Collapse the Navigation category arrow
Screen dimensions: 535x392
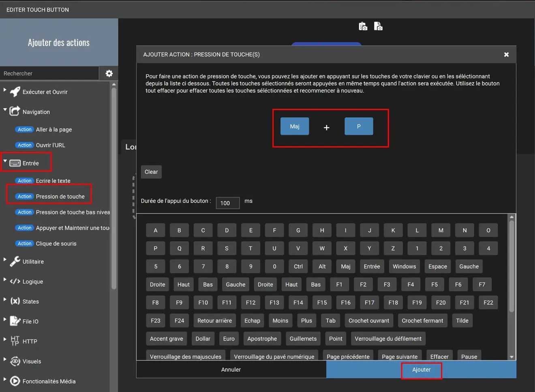click(x=5, y=109)
